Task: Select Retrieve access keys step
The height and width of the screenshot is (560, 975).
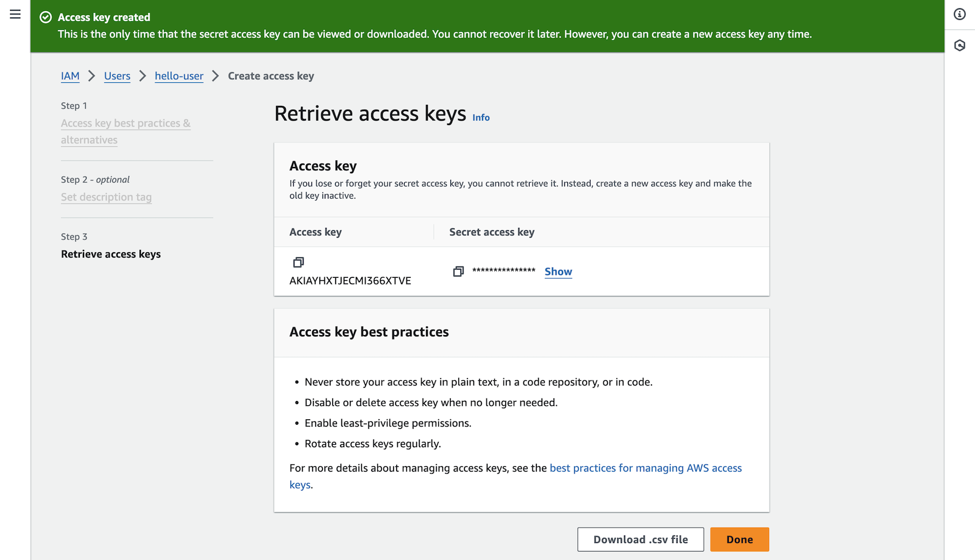Action: 111,254
